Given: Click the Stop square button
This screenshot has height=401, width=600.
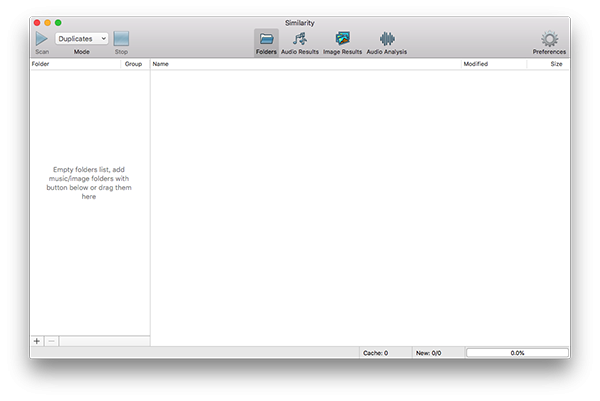Looking at the screenshot, I should point(121,39).
